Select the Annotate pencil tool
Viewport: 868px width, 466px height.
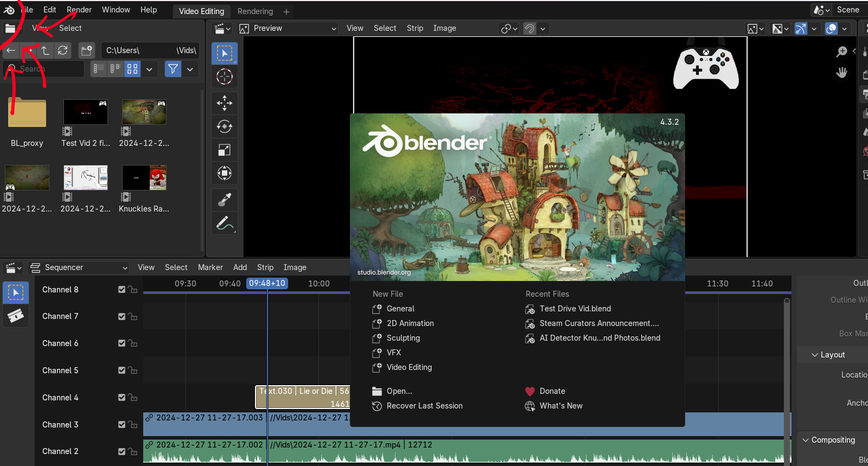point(225,223)
